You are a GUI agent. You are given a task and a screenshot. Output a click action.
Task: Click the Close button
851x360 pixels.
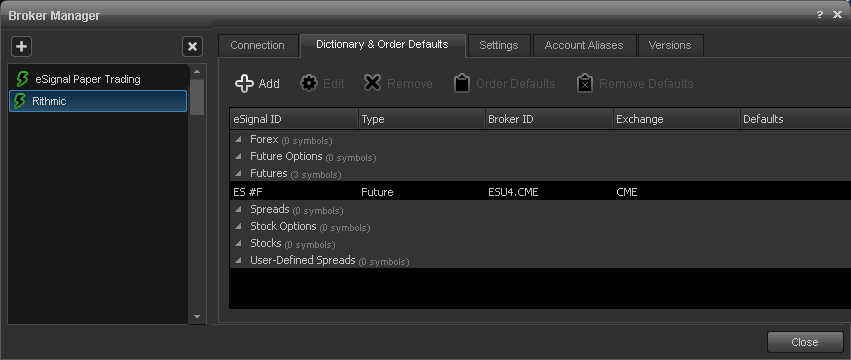[805, 342]
